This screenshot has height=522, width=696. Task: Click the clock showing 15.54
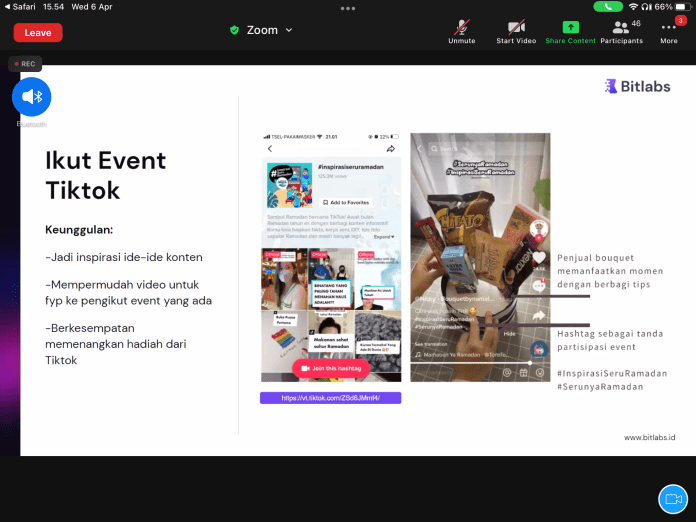pos(53,7)
